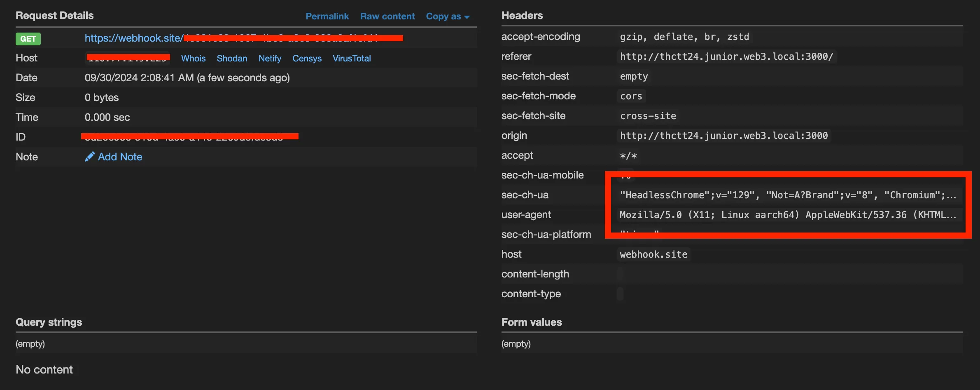Open Shodan lookup for host

pos(232,59)
